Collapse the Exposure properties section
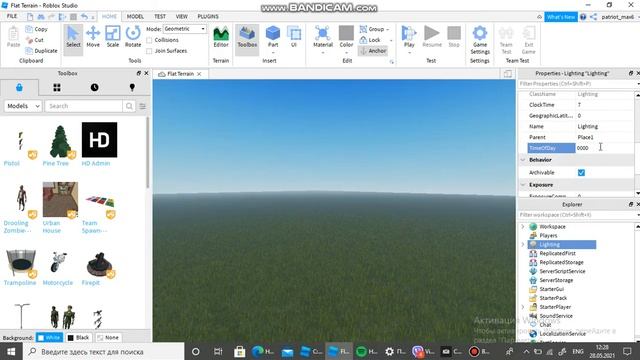The width and height of the screenshot is (640, 360). pyautogui.click(x=523, y=185)
